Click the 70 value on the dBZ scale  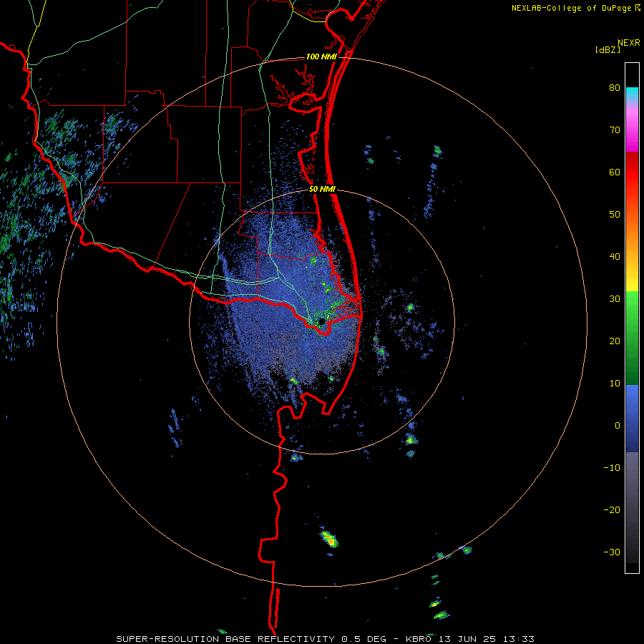point(615,130)
